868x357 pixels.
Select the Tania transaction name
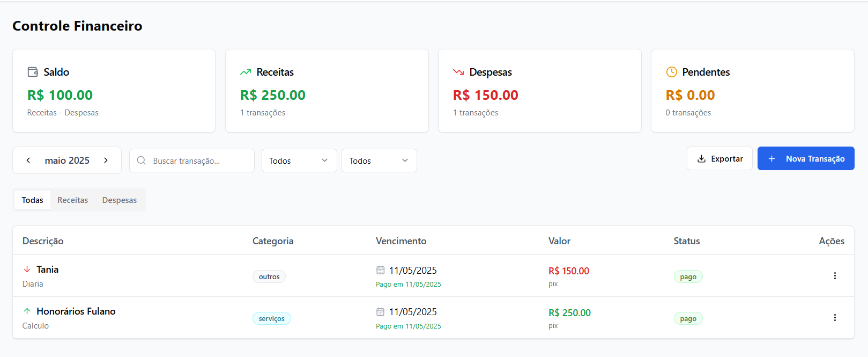(x=48, y=269)
